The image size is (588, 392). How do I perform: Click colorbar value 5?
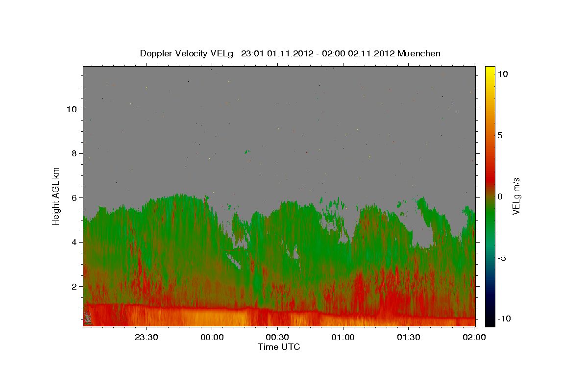tap(500, 135)
